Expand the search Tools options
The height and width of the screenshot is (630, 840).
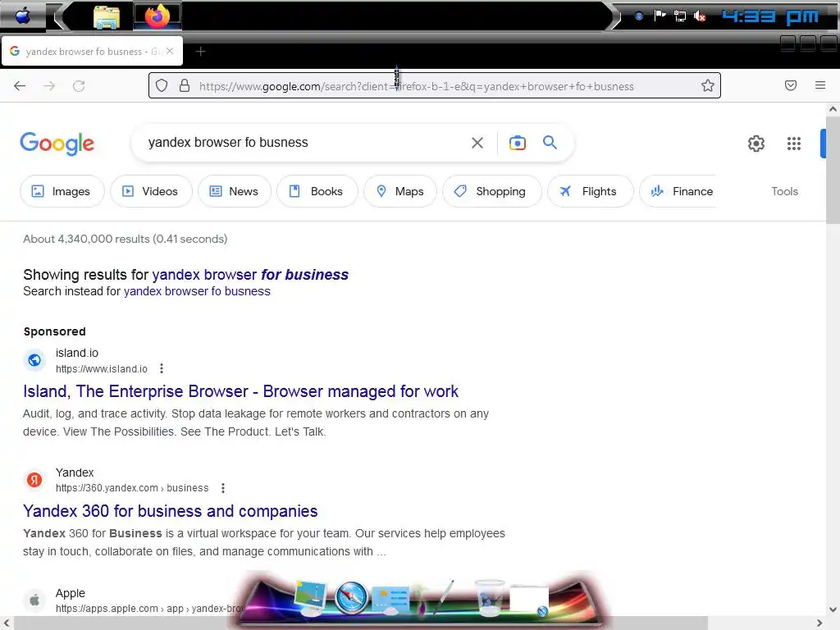click(784, 191)
